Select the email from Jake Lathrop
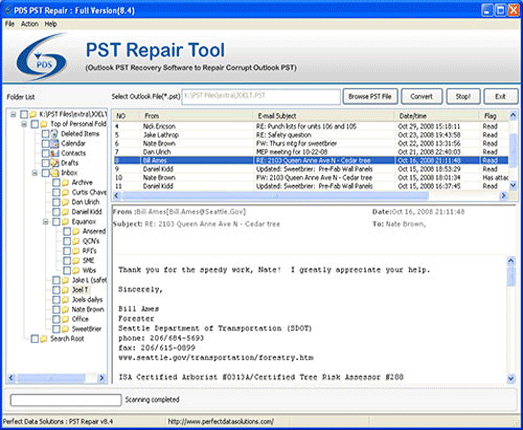Viewport: 523px width, 430px height. pos(311,135)
